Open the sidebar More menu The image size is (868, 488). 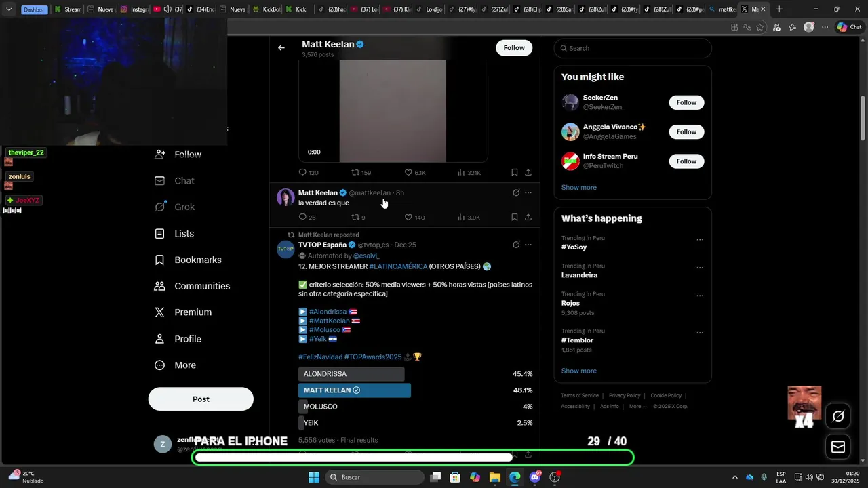tap(175, 365)
